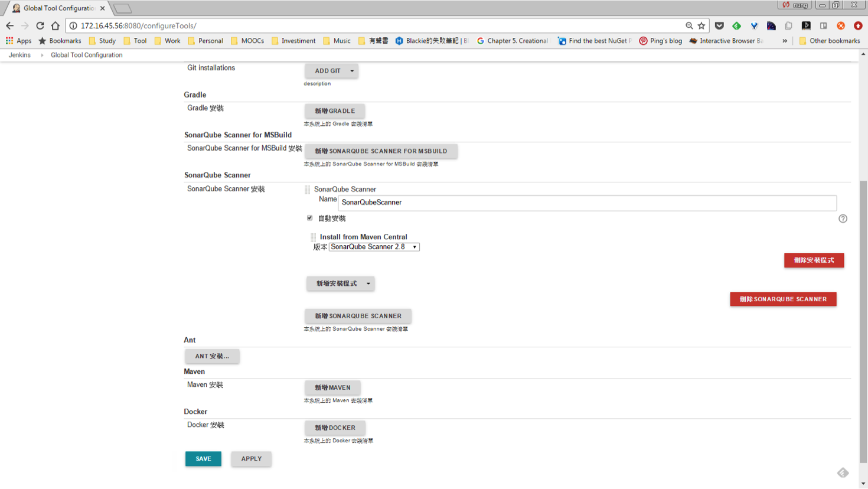Screen dimensions: 868x489
Task: Click the copy pages extension icon
Action: pos(788,26)
